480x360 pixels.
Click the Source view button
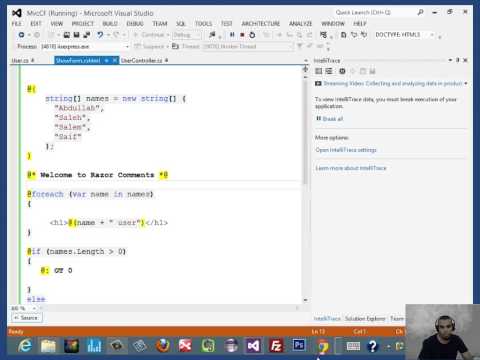(x=27, y=318)
